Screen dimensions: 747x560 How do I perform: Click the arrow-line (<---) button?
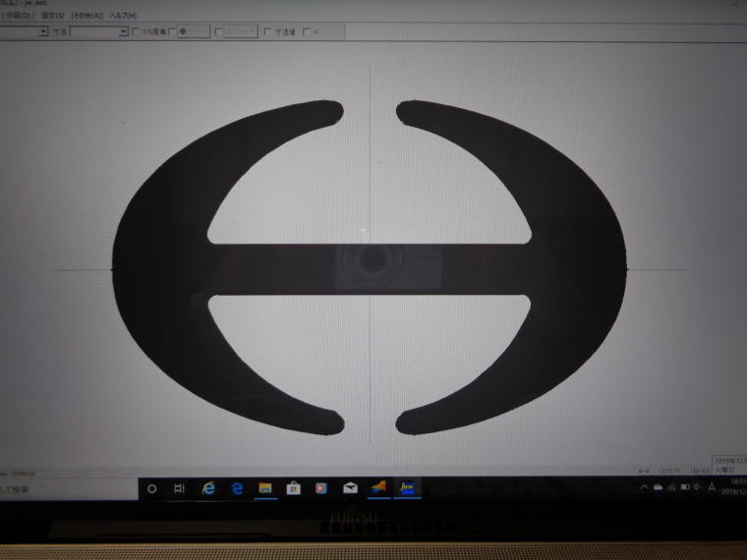pos(240,31)
